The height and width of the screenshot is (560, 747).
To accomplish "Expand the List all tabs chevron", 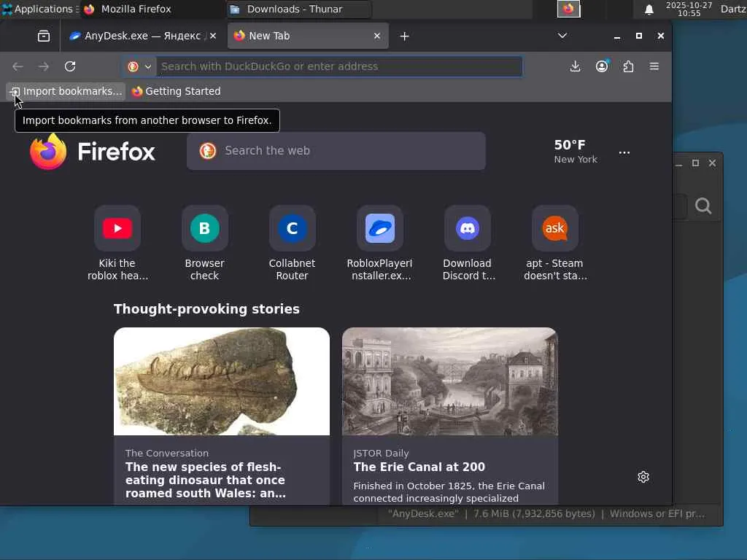I will [562, 36].
